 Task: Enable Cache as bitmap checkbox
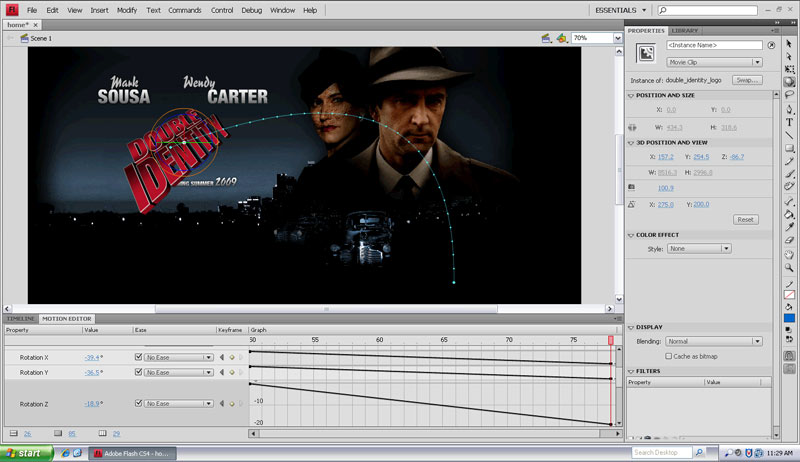point(669,355)
